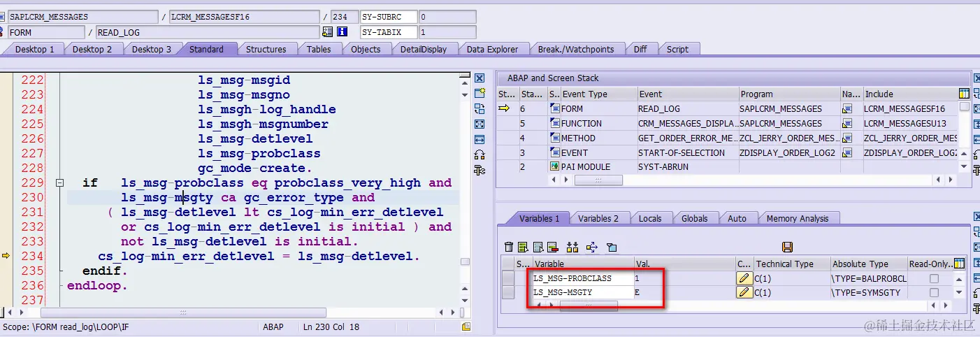The height and width of the screenshot is (337, 980).
Task: Click the third list icon in Variables toolbar
Action: (x=538, y=247)
